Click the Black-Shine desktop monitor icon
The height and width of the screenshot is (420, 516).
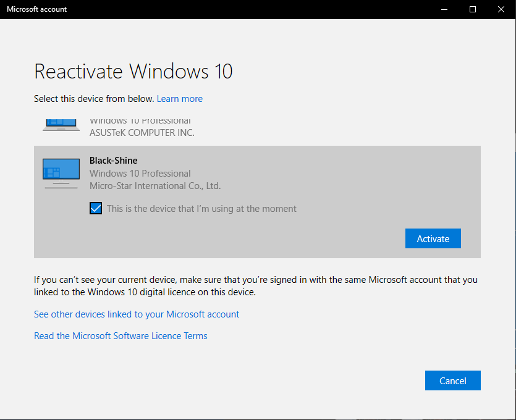[61, 174]
